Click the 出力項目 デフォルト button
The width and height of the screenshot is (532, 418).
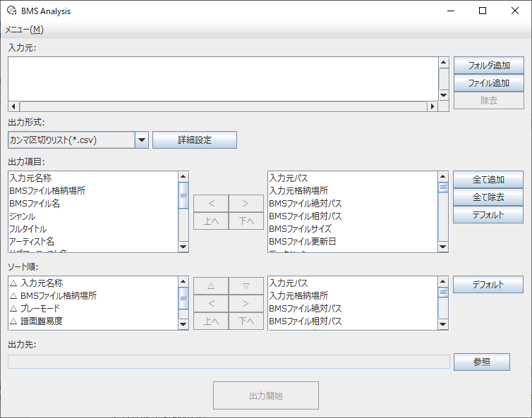tap(488, 214)
